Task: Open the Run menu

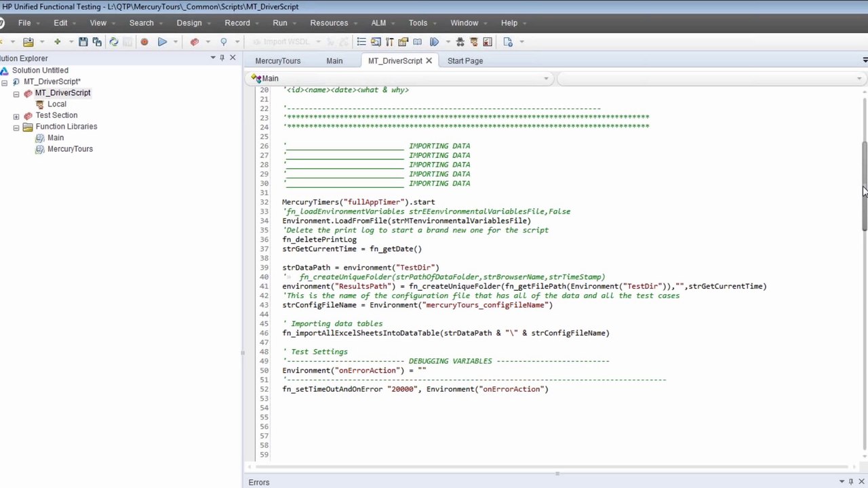Action: coord(280,23)
